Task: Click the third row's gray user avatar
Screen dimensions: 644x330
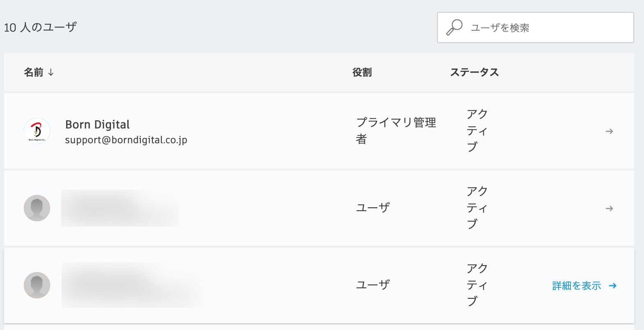Action: tap(37, 285)
